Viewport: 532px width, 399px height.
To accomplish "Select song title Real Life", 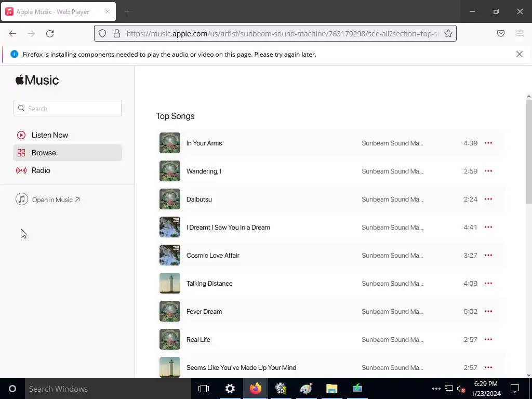I will (x=198, y=340).
